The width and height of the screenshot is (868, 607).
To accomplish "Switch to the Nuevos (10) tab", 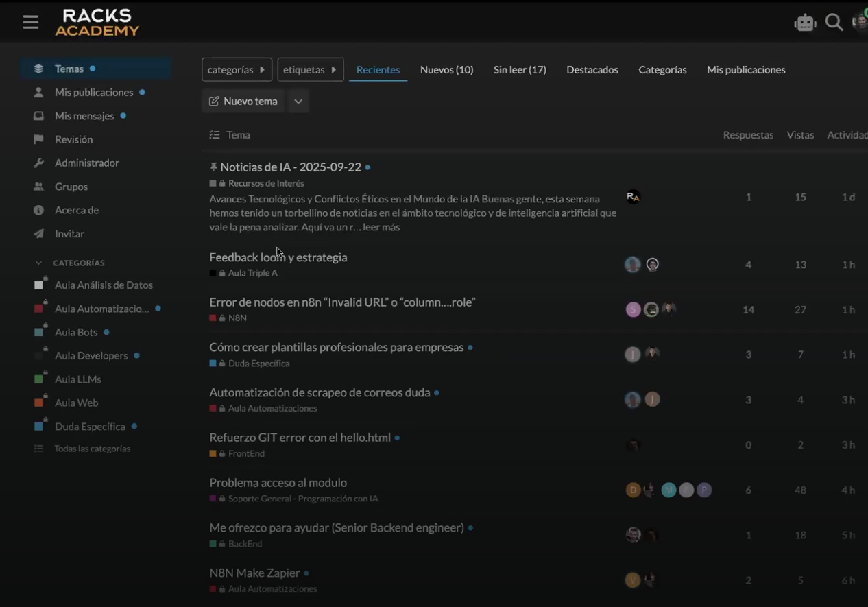I will (446, 70).
